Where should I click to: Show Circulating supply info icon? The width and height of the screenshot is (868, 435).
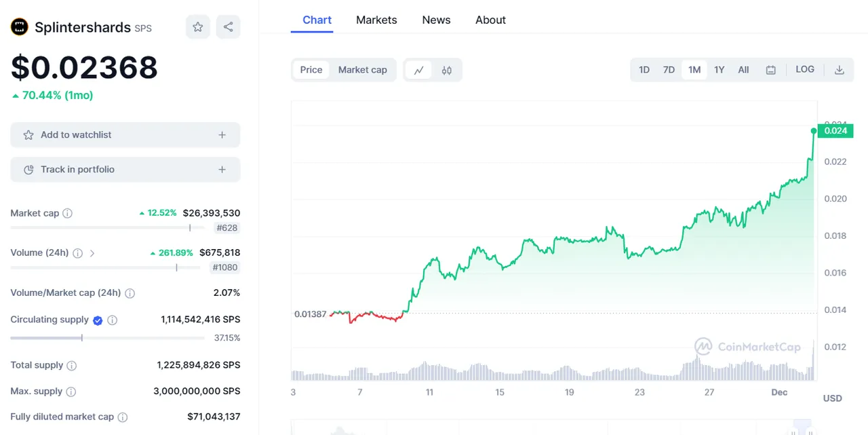(x=113, y=320)
